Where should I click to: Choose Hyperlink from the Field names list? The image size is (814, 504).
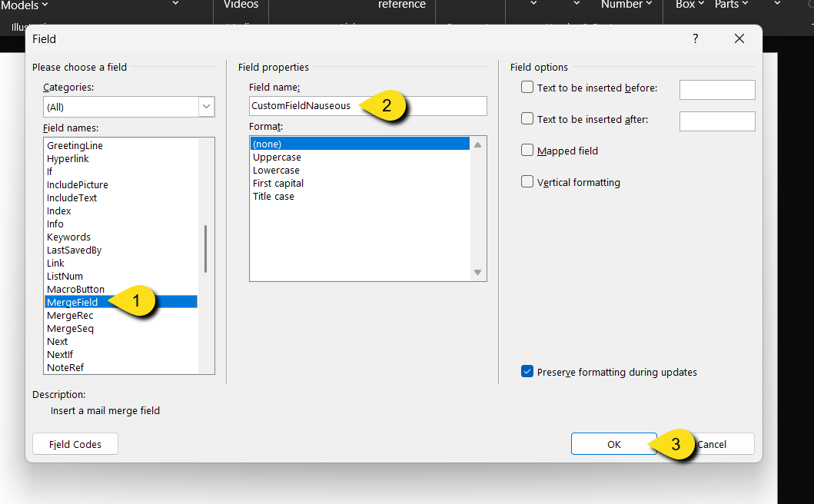click(x=68, y=158)
